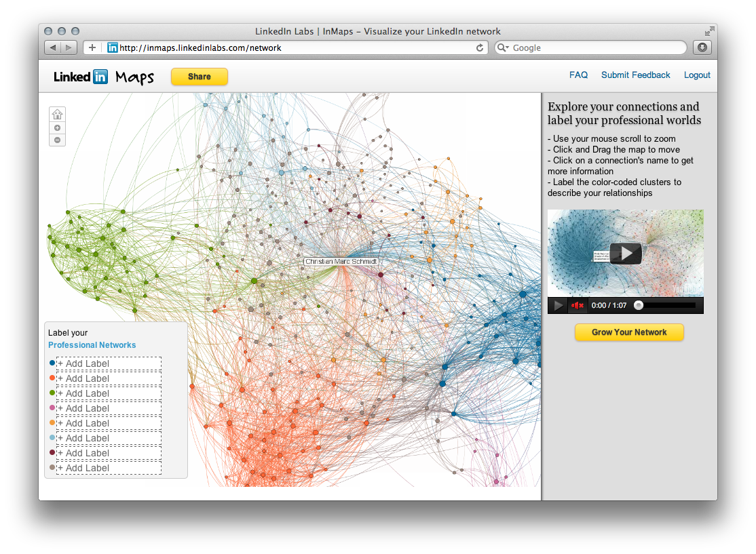Image resolution: width=756 pixels, height=554 pixels.
Task: Click the browser reload icon in the address bar
Action: tap(480, 47)
